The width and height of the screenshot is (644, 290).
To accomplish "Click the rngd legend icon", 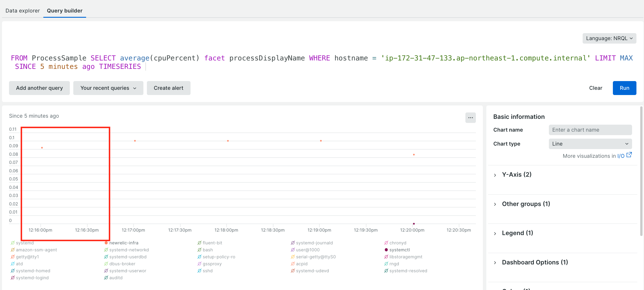I will [x=386, y=264].
